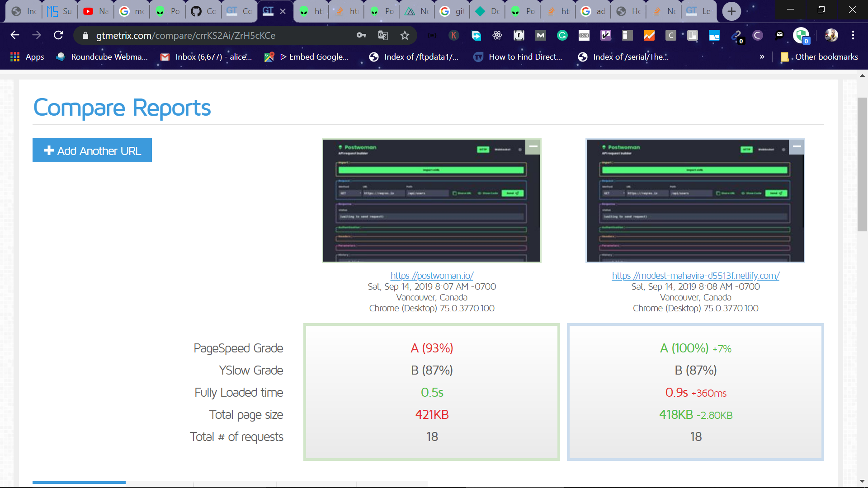Click the Add Another URL button
Viewport: 868px width, 488px height.
(92, 150)
